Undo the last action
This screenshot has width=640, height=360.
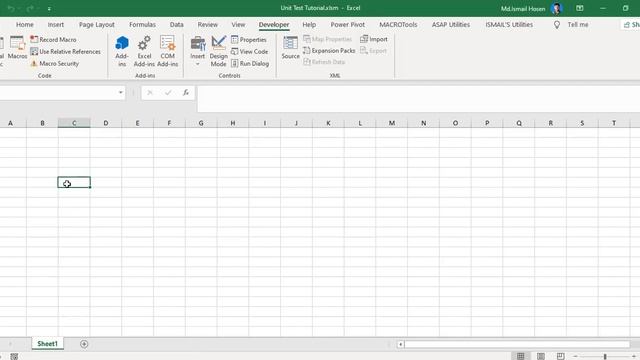click(11, 9)
